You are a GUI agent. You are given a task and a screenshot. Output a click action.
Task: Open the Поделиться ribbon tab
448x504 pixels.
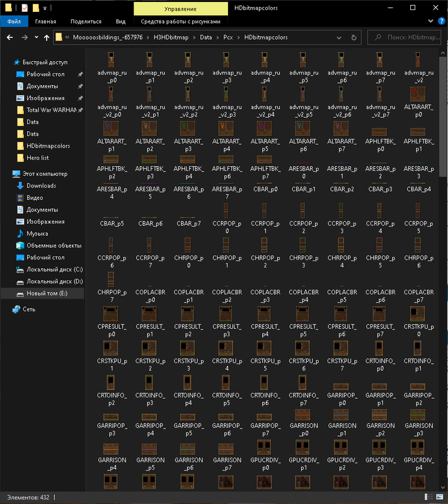(x=86, y=21)
